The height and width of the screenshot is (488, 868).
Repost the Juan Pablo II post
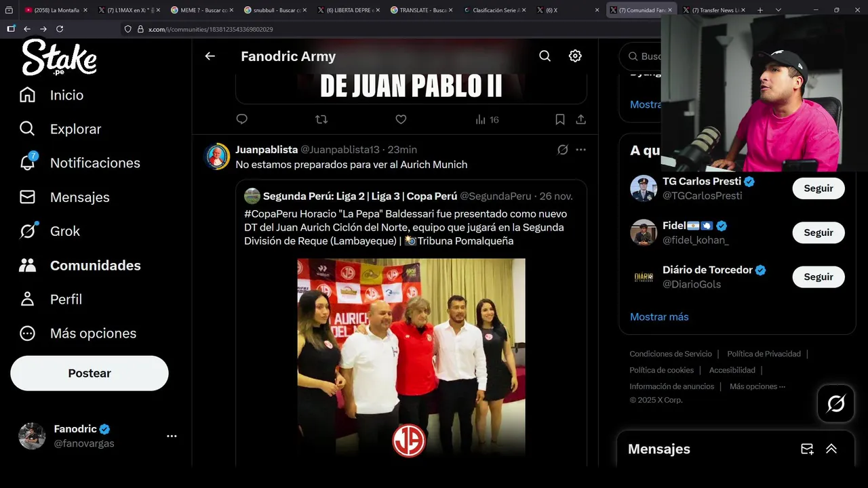(x=321, y=119)
